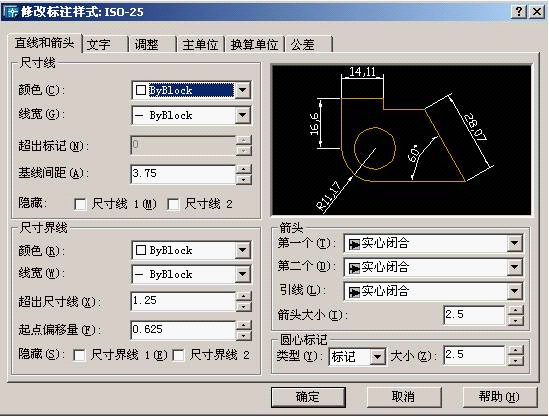This screenshot has height=417, width=549.
Task: Open the dimension line 颜色(C) dropdown
Action: pos(242,90)
